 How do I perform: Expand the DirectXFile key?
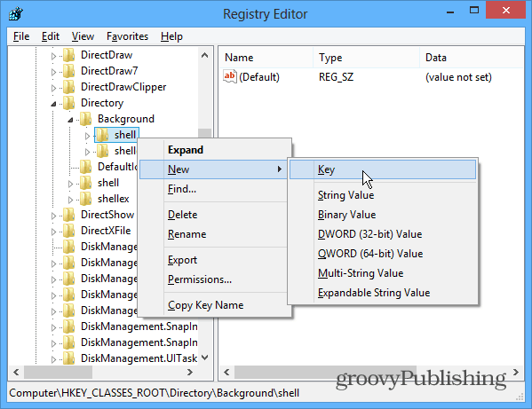pyautogui.click(x=53, y=232)
